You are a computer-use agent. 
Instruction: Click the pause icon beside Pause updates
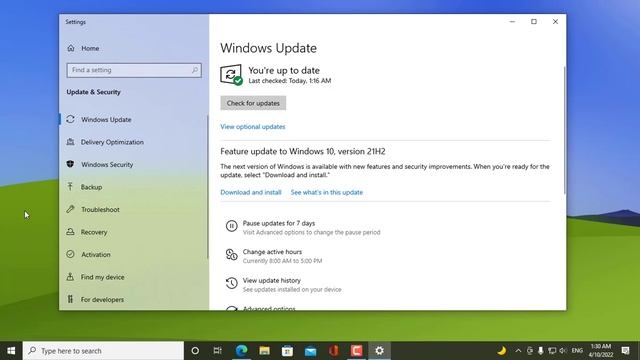pyautogui.click(x=231, y=226)
